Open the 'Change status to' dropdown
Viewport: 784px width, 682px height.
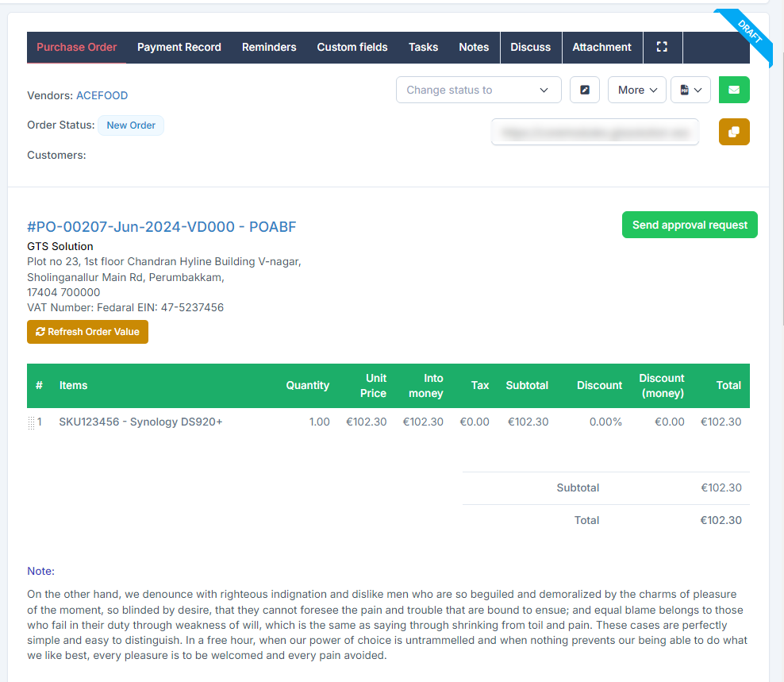(x=478, y=90)
